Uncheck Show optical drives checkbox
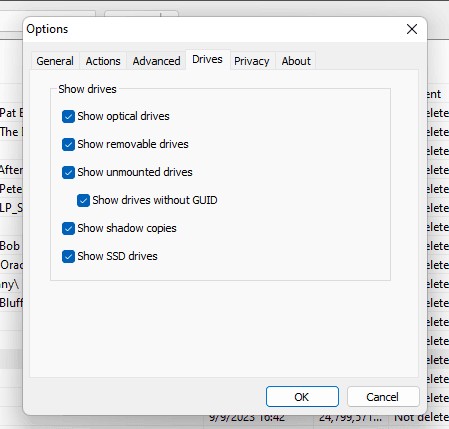449x429 pixels. [68, 117]
